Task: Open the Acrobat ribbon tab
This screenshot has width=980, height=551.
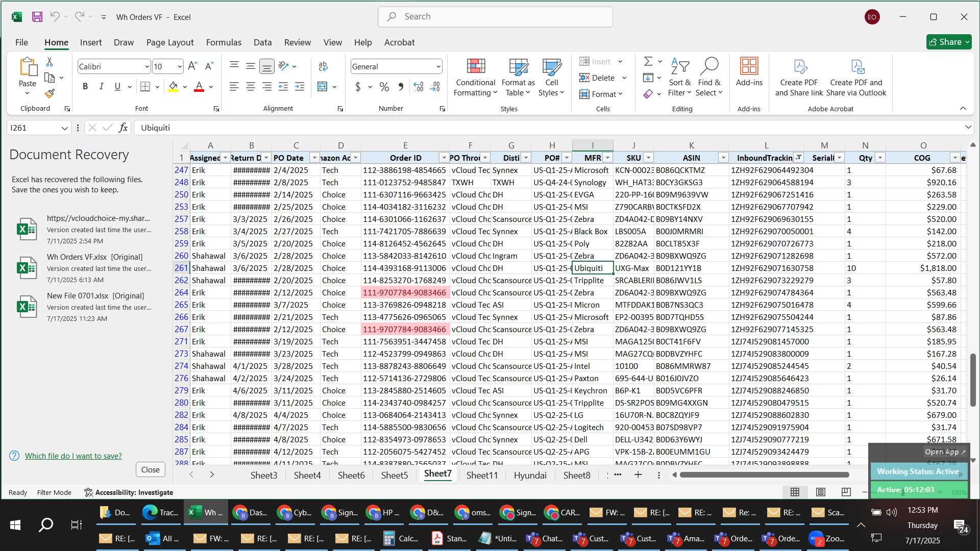Action: coord(399,42)
